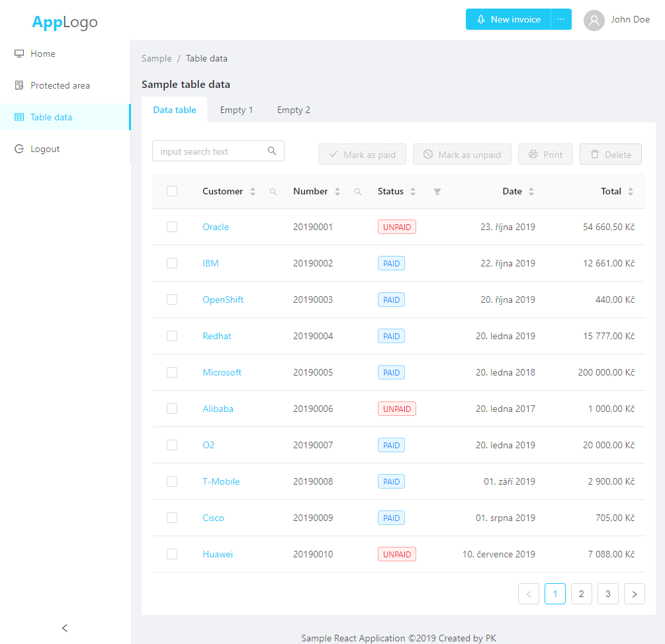Go to page 3 in pagination

click(x=607, y=594)
